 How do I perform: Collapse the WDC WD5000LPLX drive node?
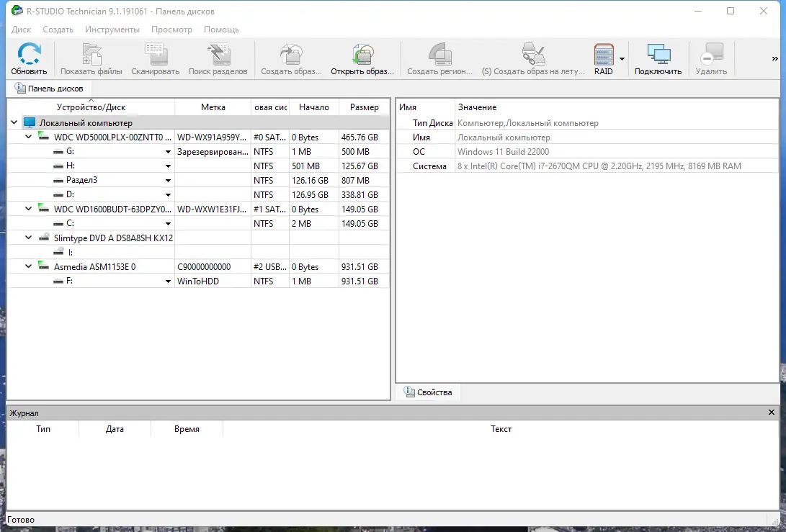[29, 137]
